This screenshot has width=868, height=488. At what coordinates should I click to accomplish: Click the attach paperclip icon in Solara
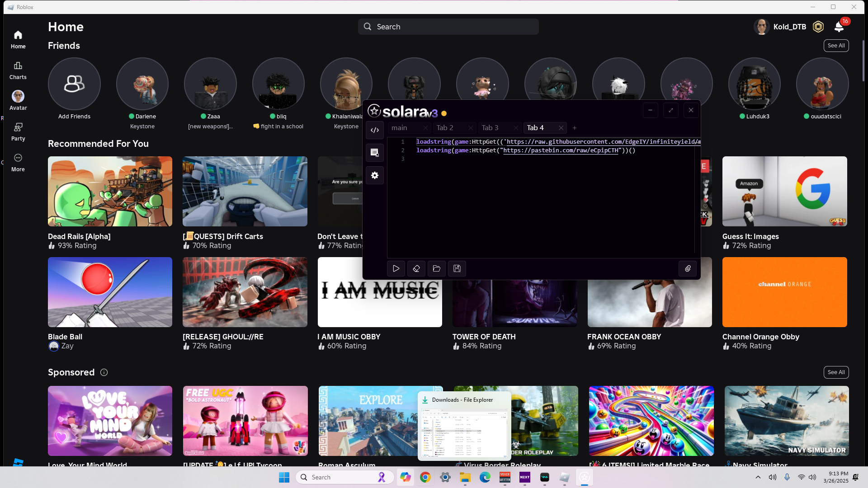(688, 269)
